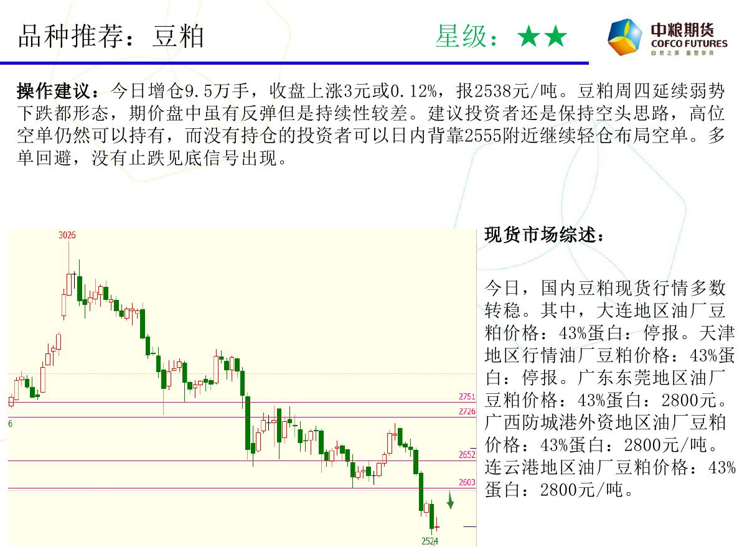Screen dimensions: 747x560
Task: Click the tall candlestick at the 3026 peak
Action: pyautogui.click(x=69, y=283)
